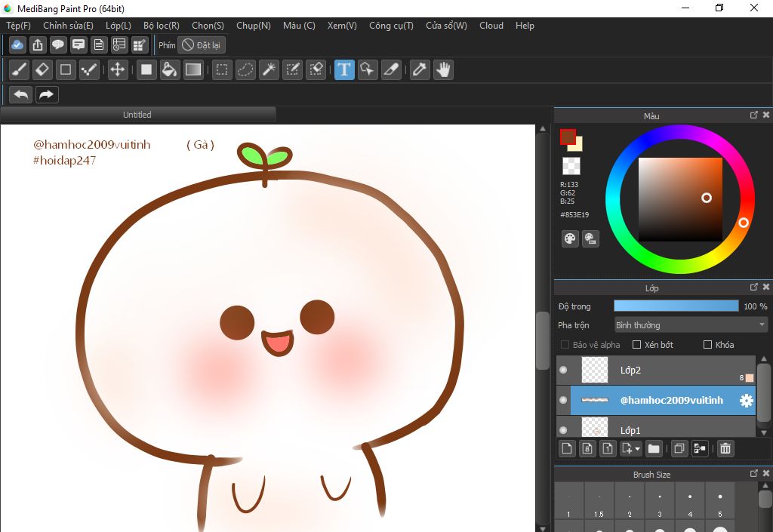773x532 pixels.
Task: Open the Cửa sổ(W) menu
Action: [x=446, y=26]
